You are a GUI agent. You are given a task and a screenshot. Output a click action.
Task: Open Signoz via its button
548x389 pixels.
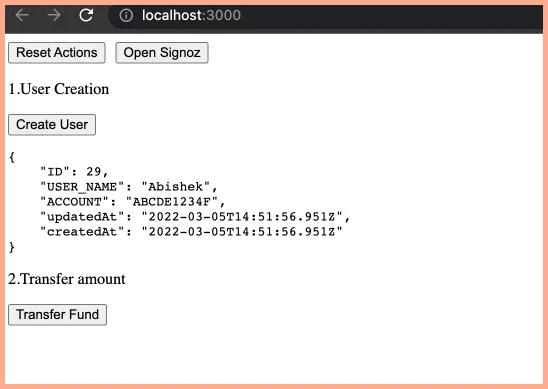point(162,53)
